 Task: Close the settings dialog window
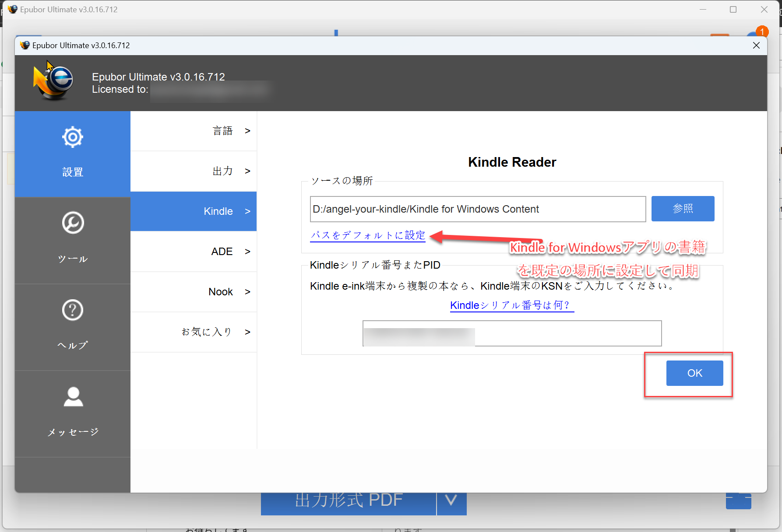pyautogui.click(x=756, y=45)
